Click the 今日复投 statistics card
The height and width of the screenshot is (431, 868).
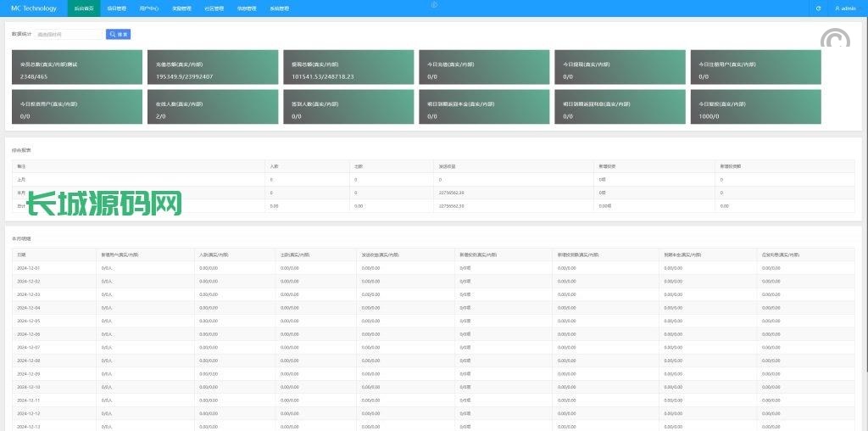pyautogui.click(x=755, y=107)
